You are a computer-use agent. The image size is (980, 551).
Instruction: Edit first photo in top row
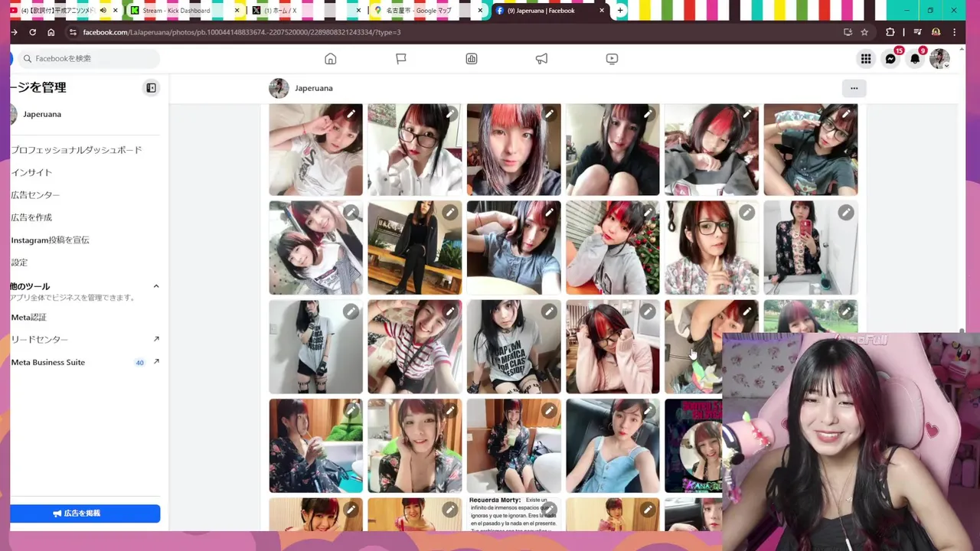[351, 114]
